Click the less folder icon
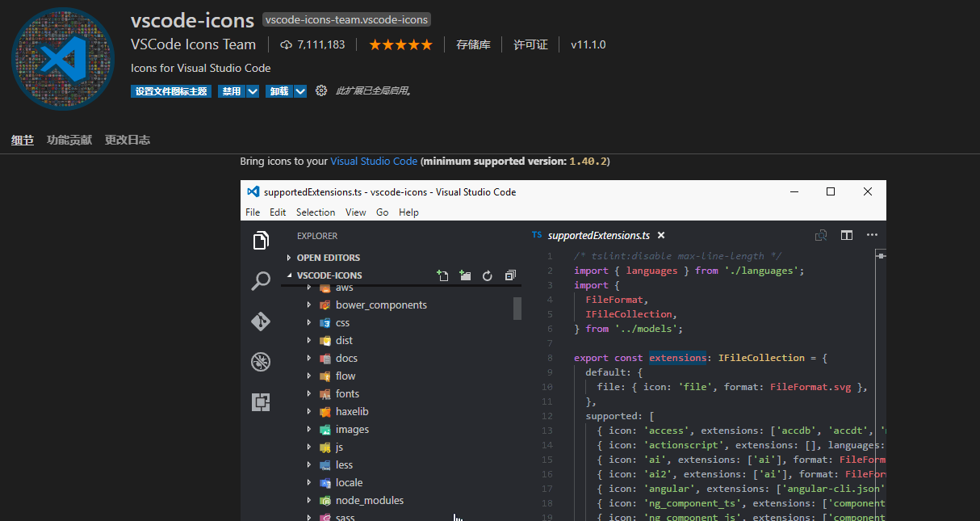 [325, 465]
